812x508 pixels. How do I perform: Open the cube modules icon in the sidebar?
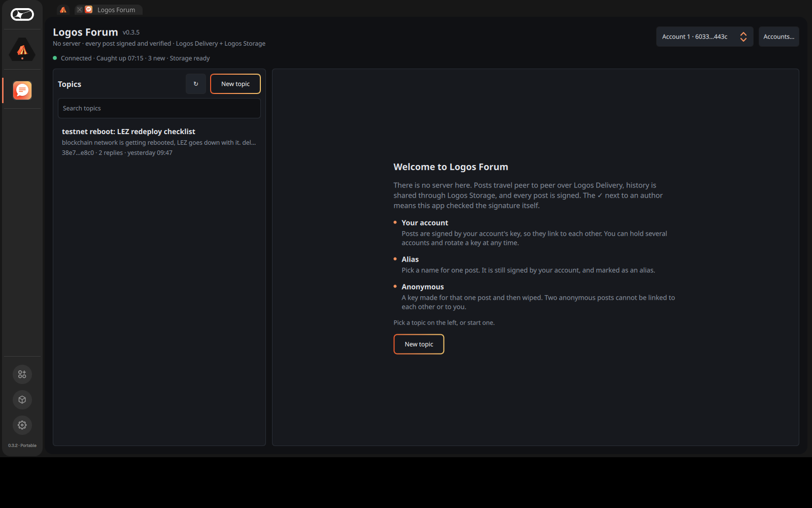pyautogui.click(x=22, y=400)
